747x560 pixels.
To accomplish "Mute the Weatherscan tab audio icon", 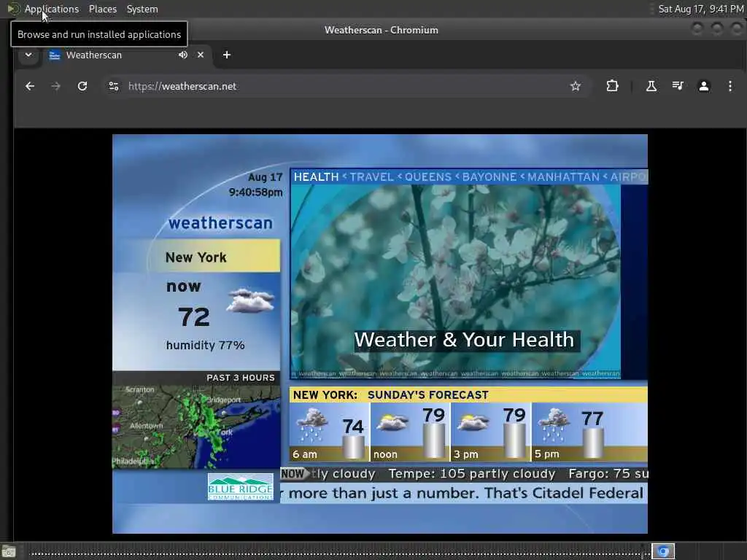I will point(183,55).
